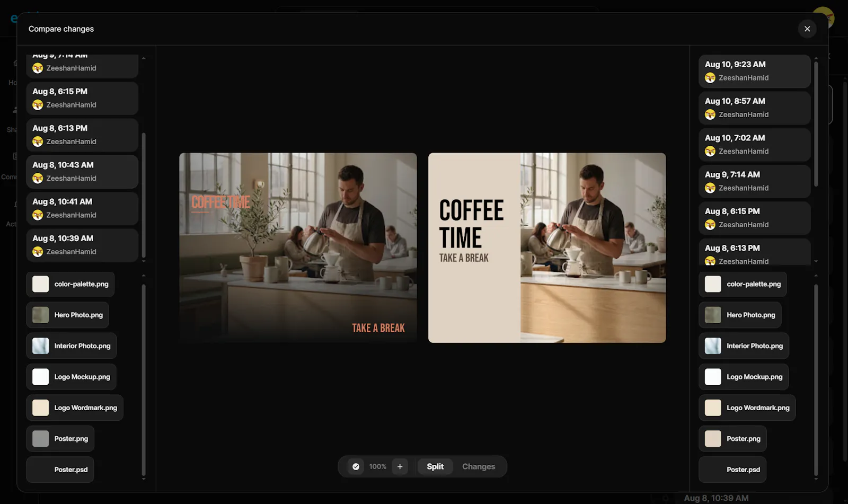Close the Compare changes dialog

(807, 29)
